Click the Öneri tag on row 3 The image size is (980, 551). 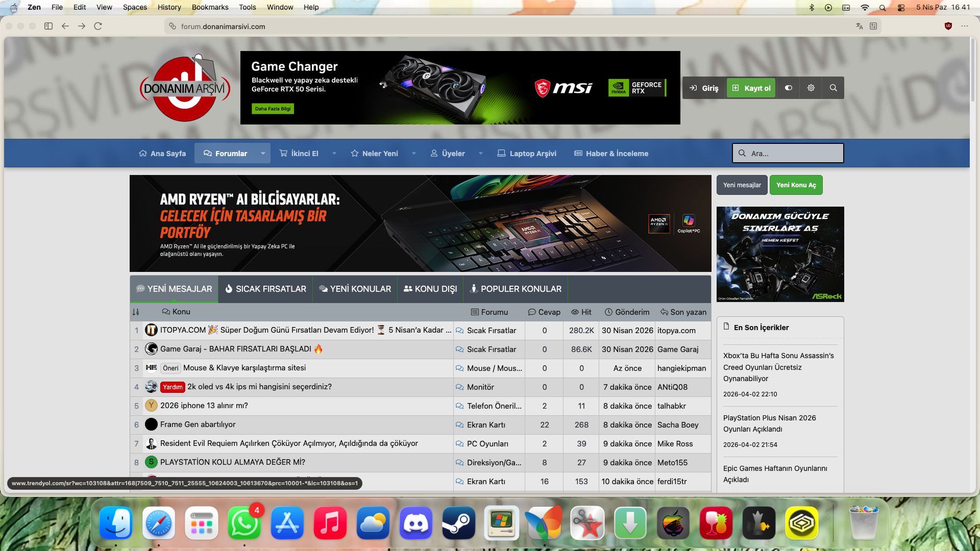[170, 368]
